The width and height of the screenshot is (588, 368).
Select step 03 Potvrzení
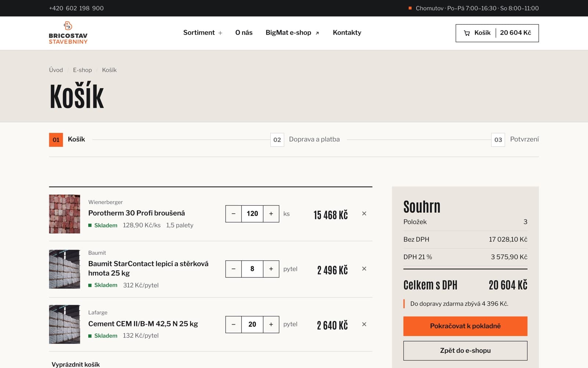coord(515,139)
